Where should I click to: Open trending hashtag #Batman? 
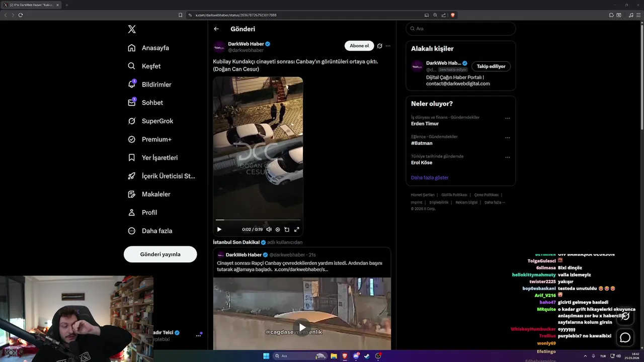422,143
